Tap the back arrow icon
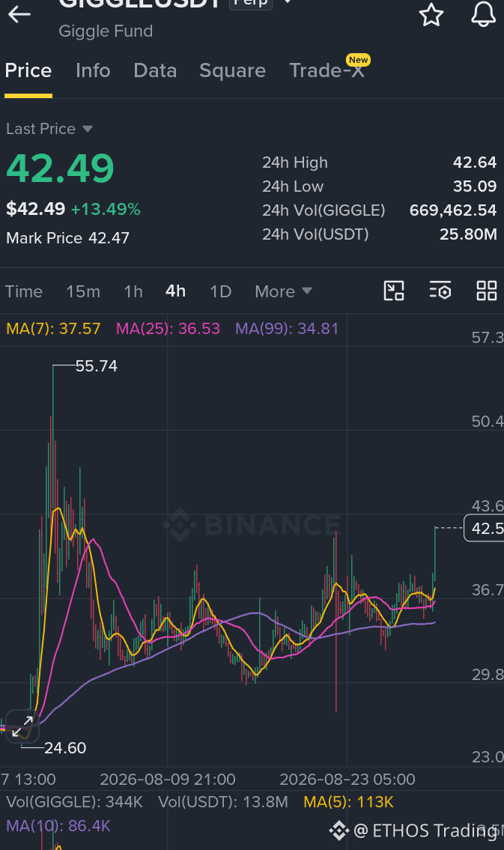The width and height of the screenshot is (504, 850). pos(19,15)
